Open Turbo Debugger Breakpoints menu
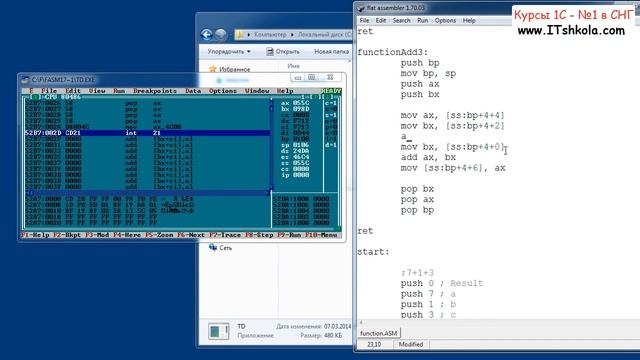Viewport: 640px width, 360px height. click(x=155, y=91)
